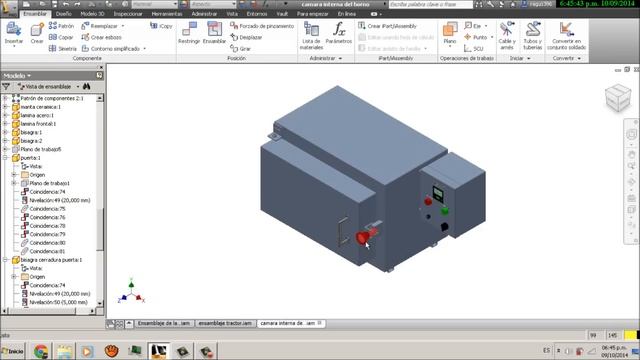
Task: Click the red knob on the oven model
Action: [362, 237]
